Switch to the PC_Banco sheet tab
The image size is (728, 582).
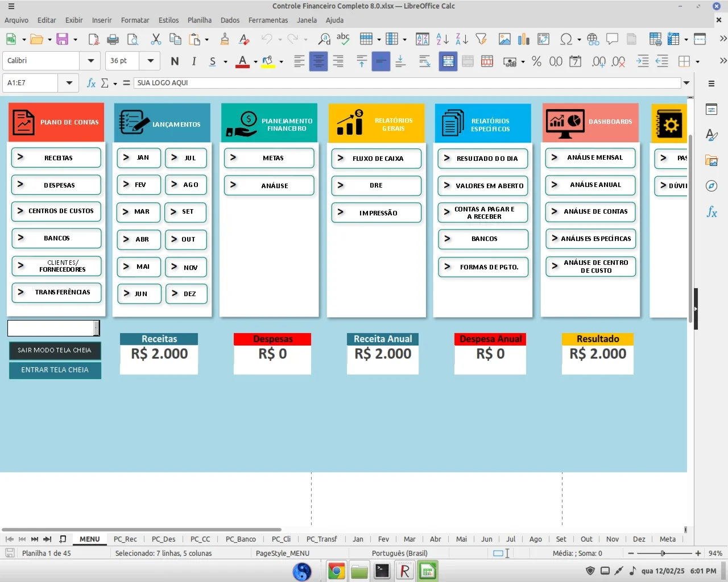241,539
